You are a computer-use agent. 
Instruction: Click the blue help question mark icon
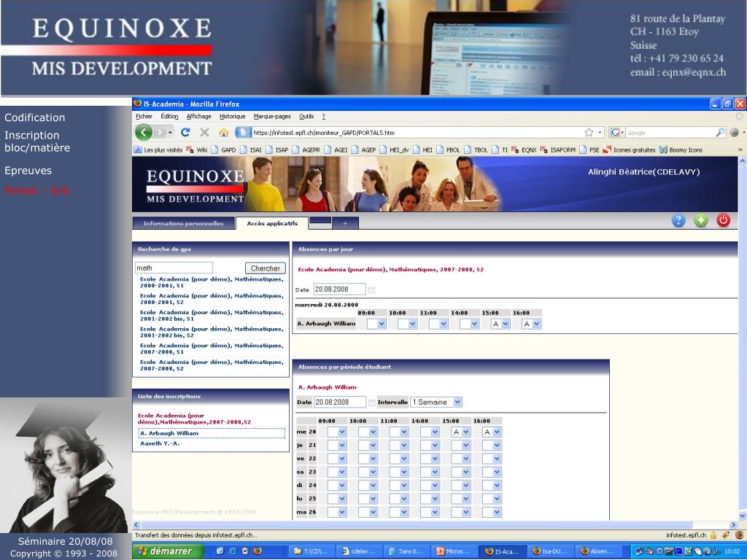(678, 220)
